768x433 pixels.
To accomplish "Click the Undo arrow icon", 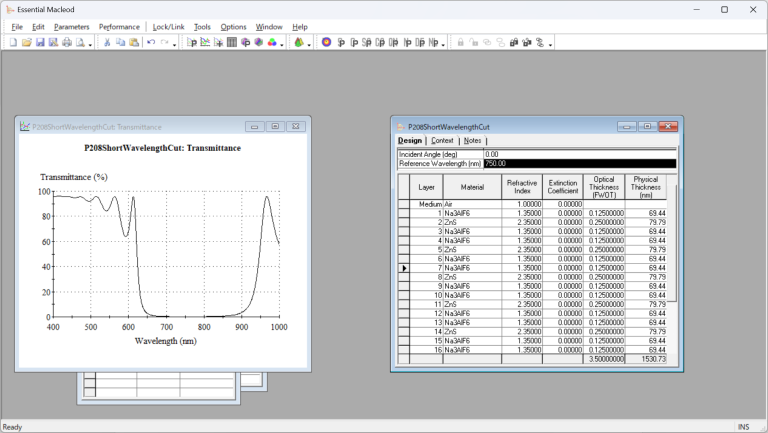I will (x=151, y=43).
